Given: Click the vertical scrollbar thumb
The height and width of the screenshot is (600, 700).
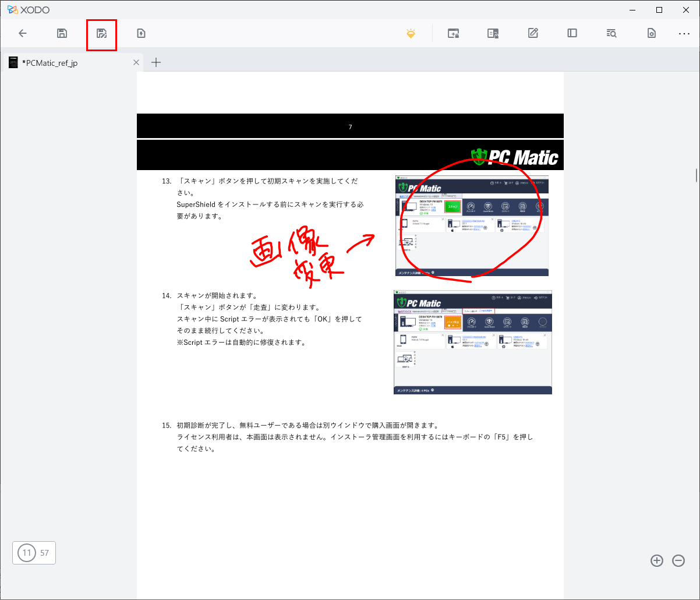Looking at the screenshot, I should click(697, 175).
